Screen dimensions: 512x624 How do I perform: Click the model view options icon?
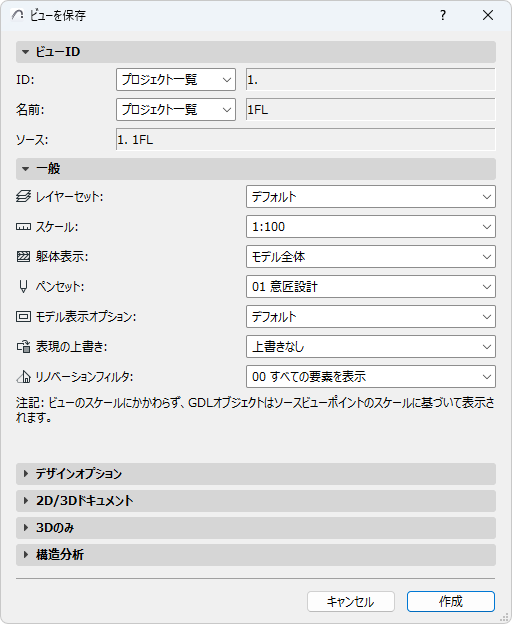[x=23, y=317]
